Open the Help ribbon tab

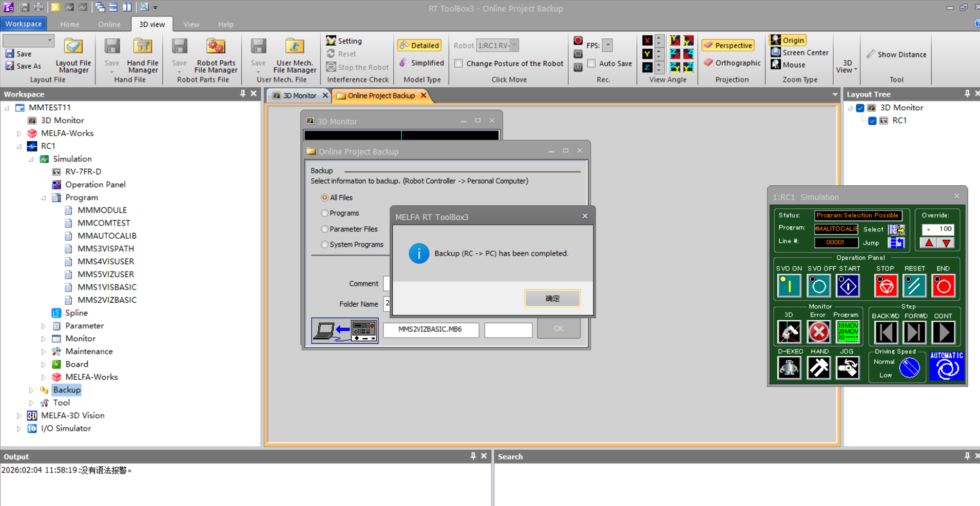pos(225,24)
